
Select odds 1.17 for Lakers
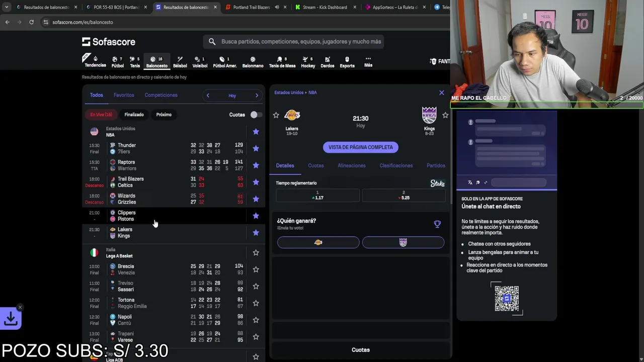click(x=317, y=196)
